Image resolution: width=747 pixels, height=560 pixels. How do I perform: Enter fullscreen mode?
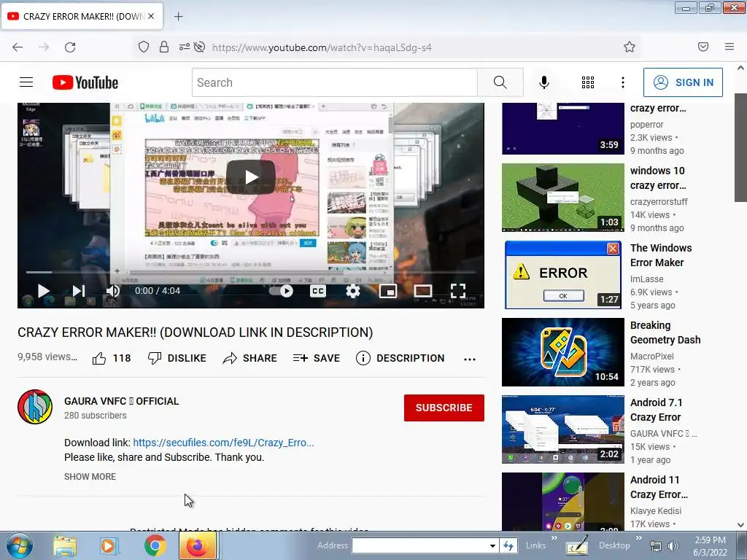(x=458, y=290)
